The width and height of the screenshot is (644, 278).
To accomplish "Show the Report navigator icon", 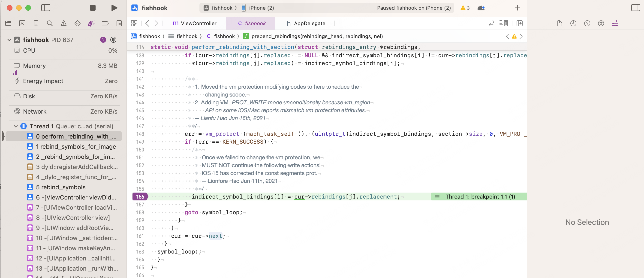I will [119, 24].
